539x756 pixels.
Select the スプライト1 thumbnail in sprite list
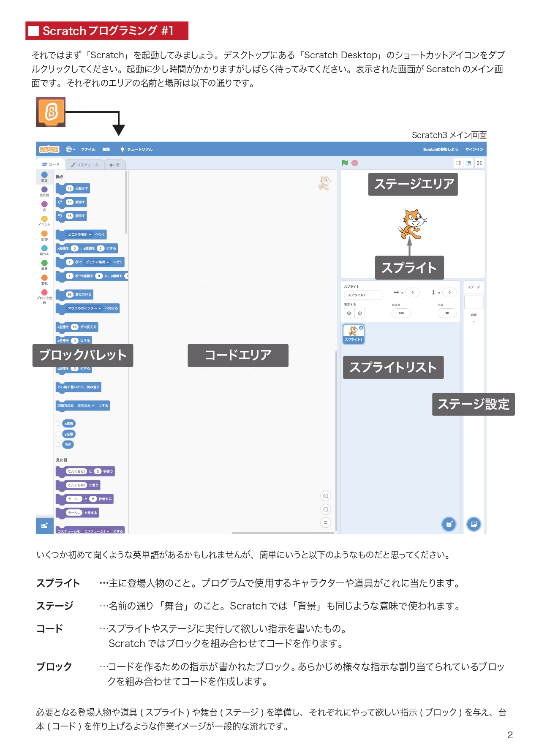click(x=354, y=334)
